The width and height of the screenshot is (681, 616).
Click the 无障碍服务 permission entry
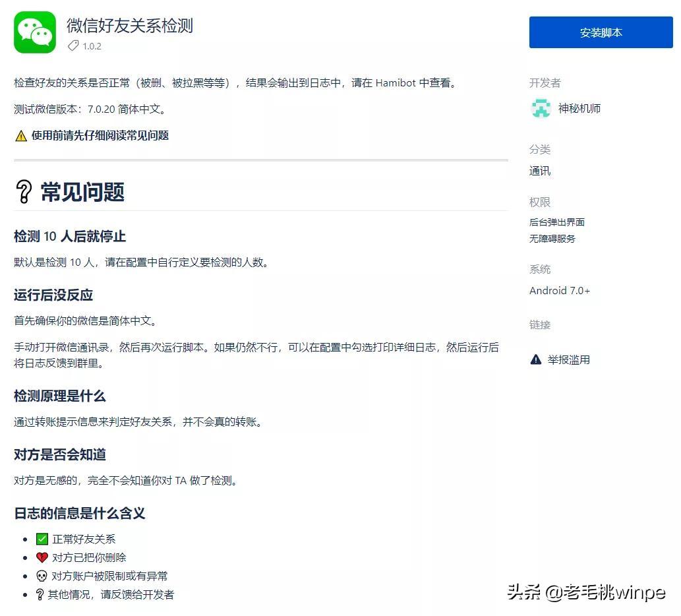[551, 239]
